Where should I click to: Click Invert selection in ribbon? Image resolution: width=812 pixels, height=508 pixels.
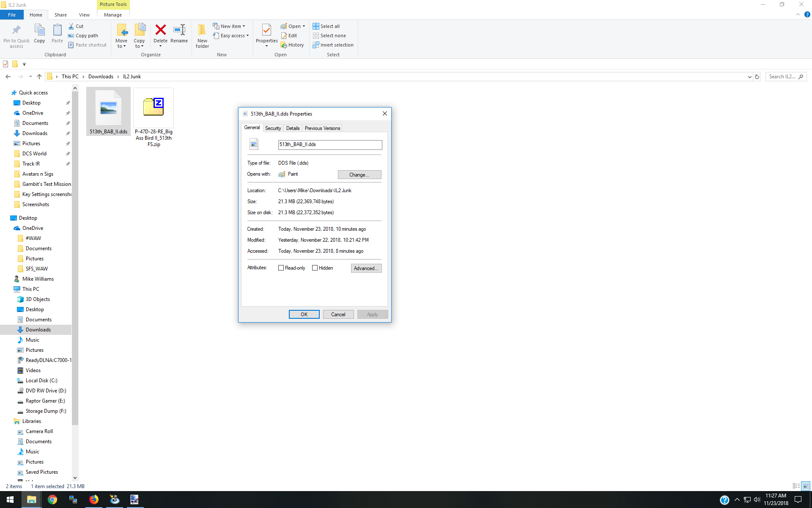pos(333,45)
